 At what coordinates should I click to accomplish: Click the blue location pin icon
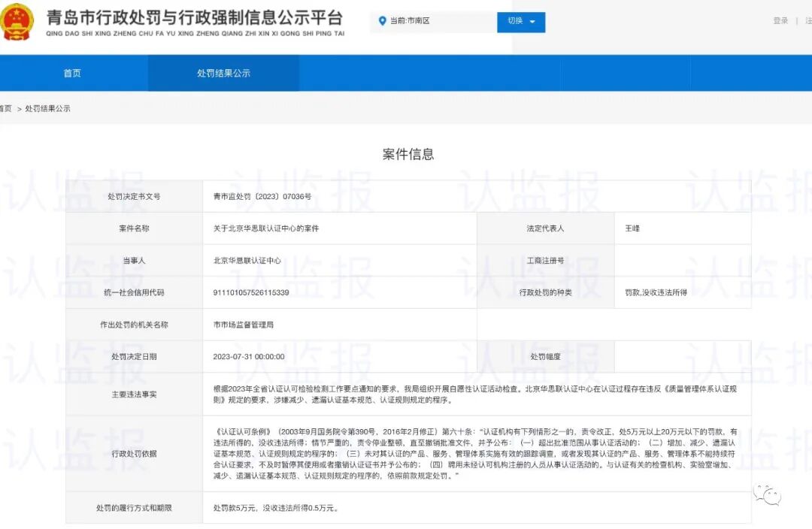[x=383, y=21]
